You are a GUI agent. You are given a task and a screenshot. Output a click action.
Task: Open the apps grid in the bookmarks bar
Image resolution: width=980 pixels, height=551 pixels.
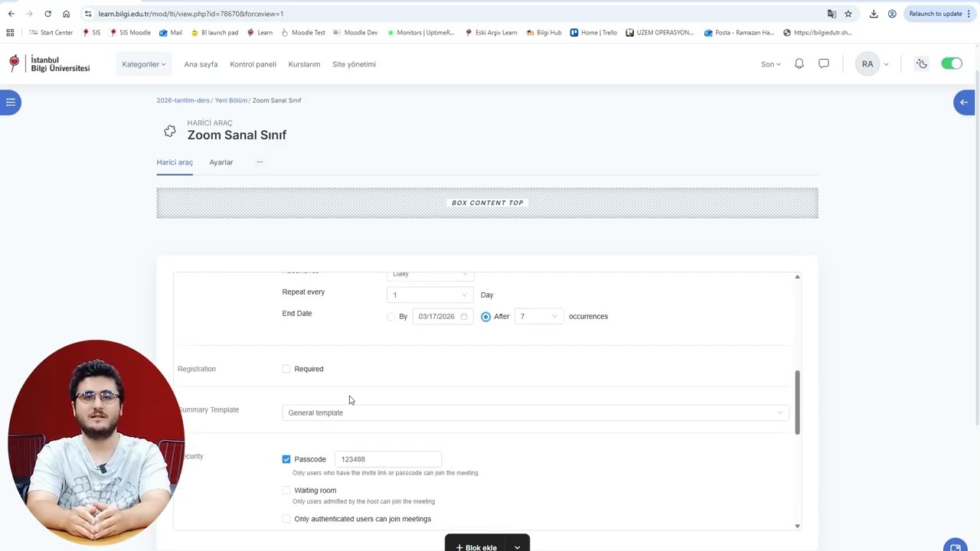(10, 33)
